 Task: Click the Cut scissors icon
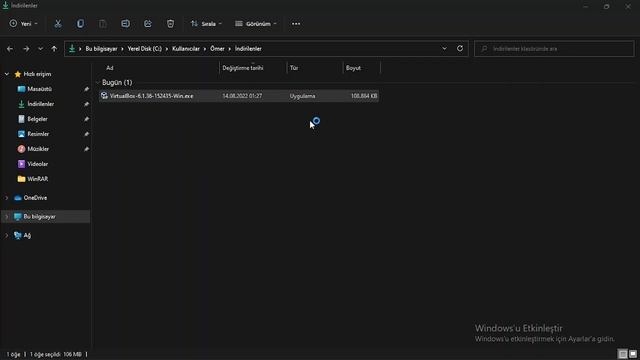tap(58, 24)
